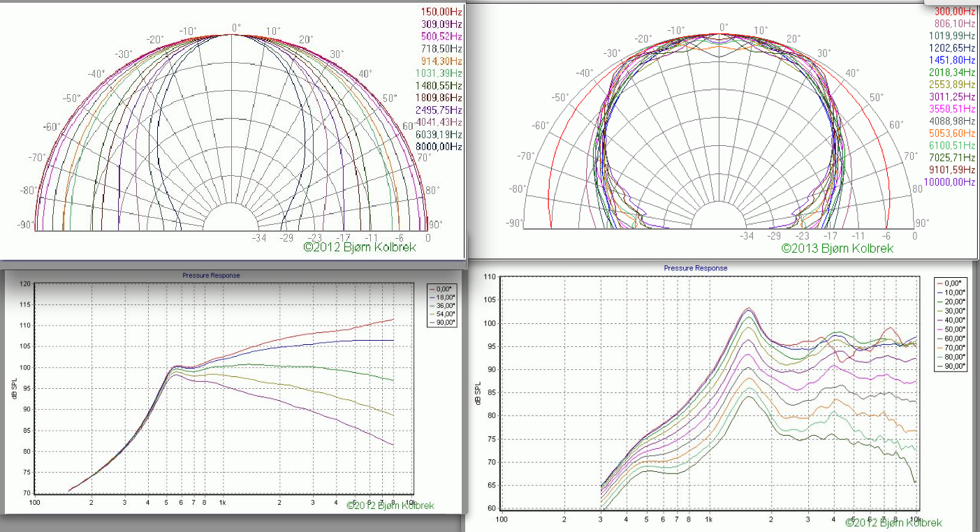Select the 10,00° legend entry
The height and width of the screenshot is (532, 980).
click(x=951, y=292)
